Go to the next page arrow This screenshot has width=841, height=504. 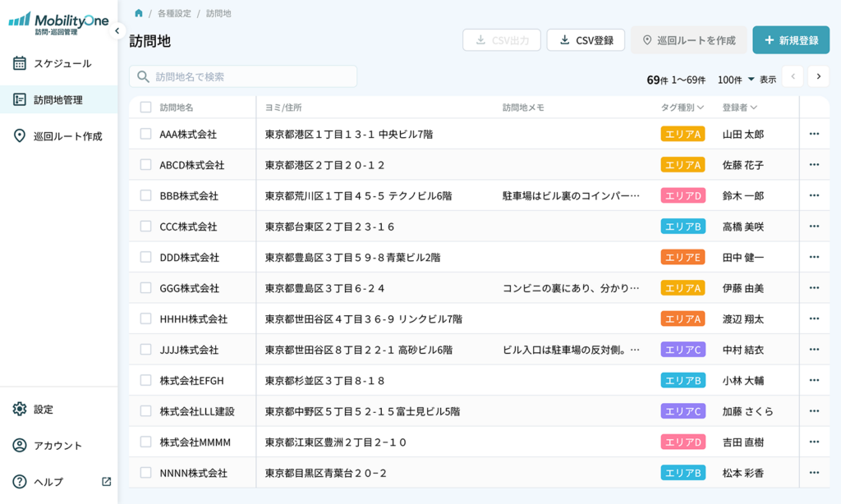818,76
